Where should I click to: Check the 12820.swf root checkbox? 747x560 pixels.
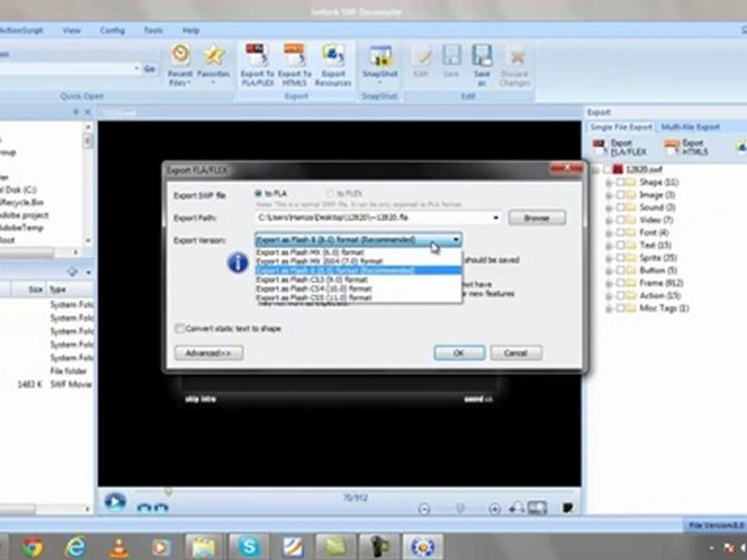pyautogui.click(x=607, y=169)
